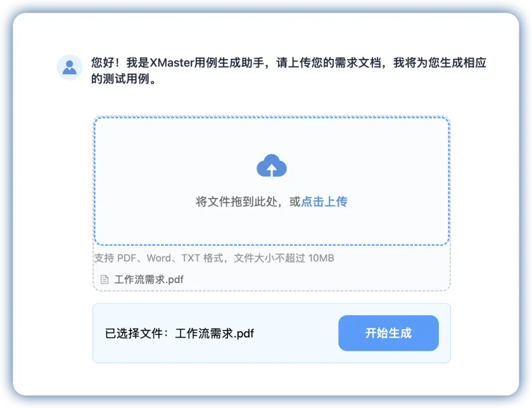This screenshot has width=532, height=409.
Task: Click the top dashed border of the drop area
Action: coord(272,117)
